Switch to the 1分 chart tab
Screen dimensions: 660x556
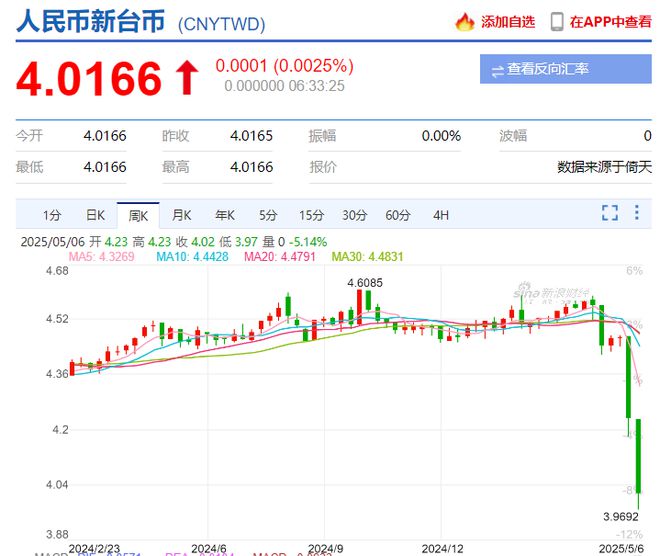point(52,215)
